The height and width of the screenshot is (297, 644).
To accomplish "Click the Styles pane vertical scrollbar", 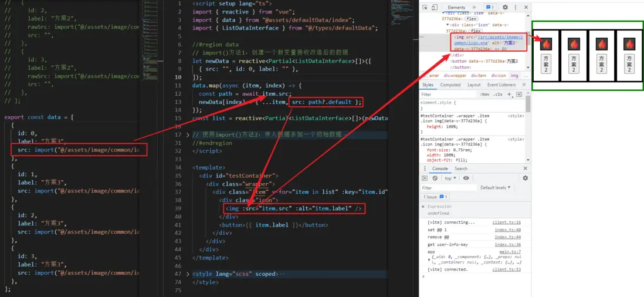I will coord(528,104).
